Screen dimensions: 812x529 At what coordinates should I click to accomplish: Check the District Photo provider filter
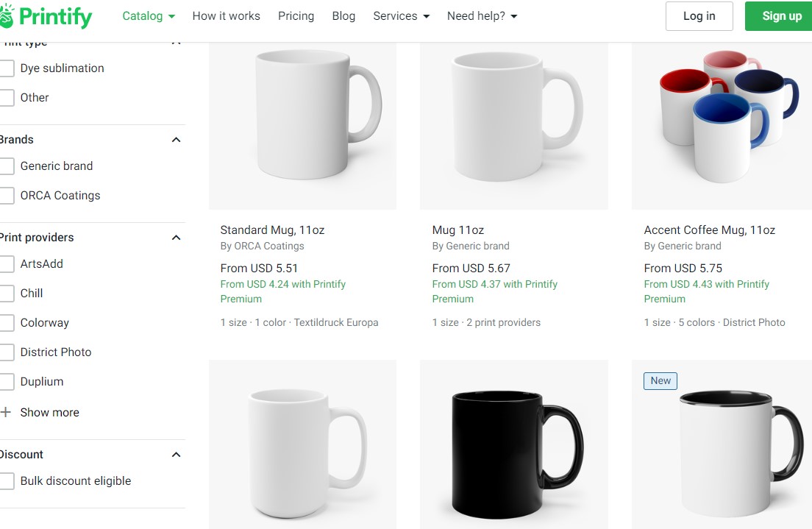[7, 352]
